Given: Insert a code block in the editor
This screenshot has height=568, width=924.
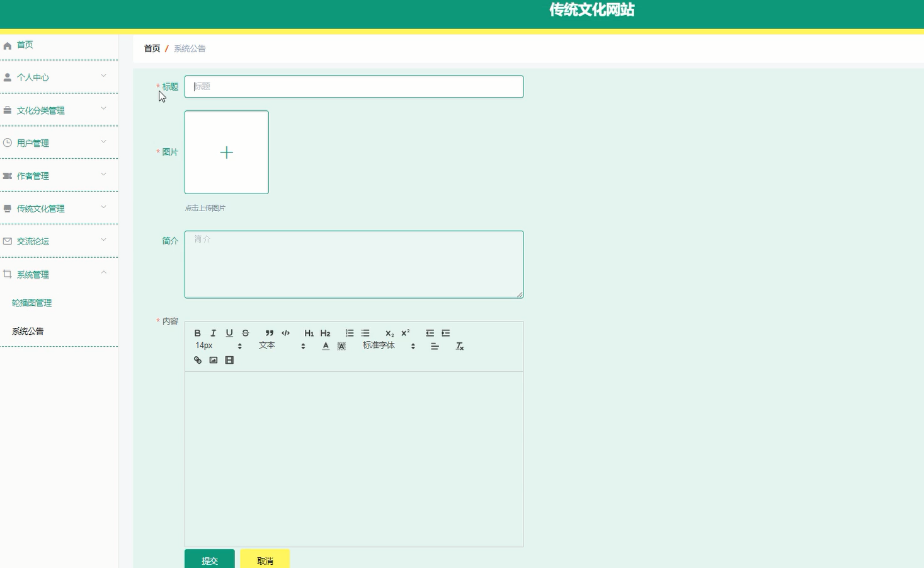Looking at the screenshot, I should pos(285,333).
